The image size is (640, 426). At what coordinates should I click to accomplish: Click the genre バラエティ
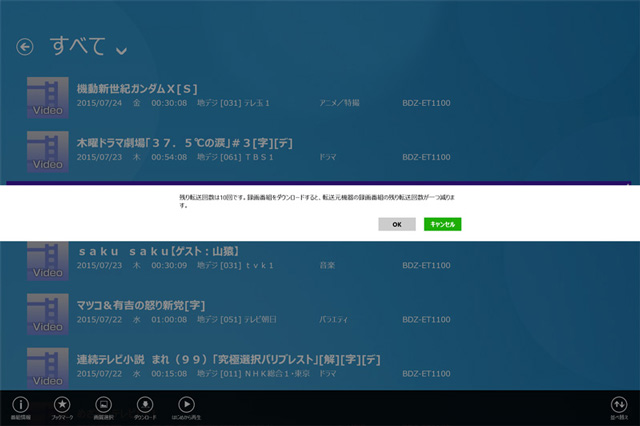pyautogui.click(x=333, y=320)
